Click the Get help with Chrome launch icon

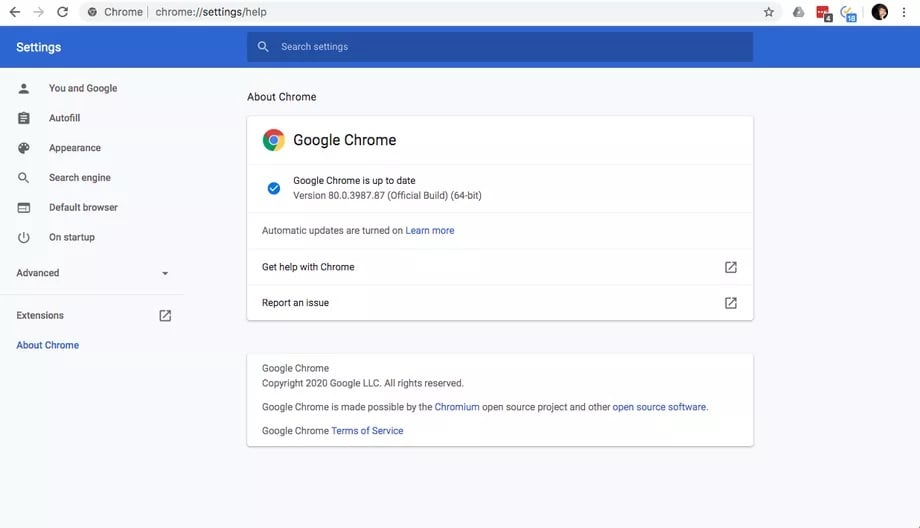731,267
